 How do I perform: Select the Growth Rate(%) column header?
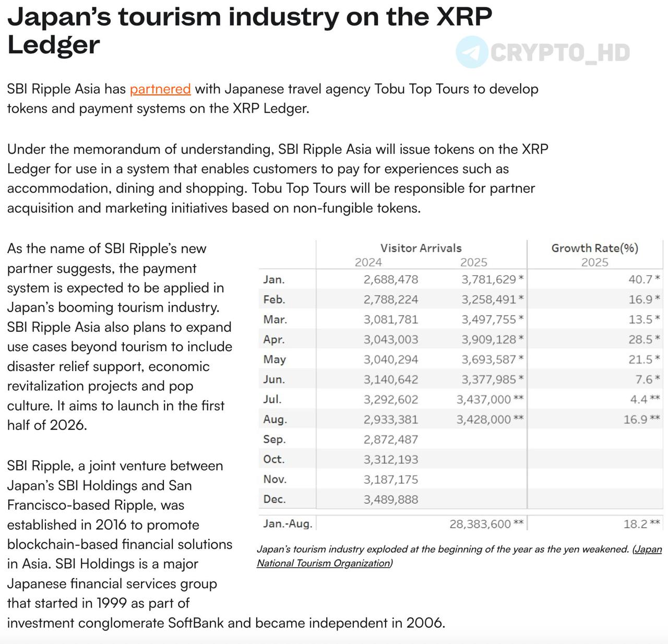click(594, 248)
